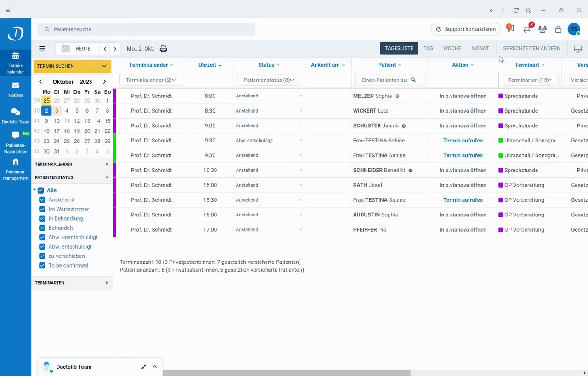Click the monitor display icon
Screen dimensions: 588x376
click(x=578, y=49)
